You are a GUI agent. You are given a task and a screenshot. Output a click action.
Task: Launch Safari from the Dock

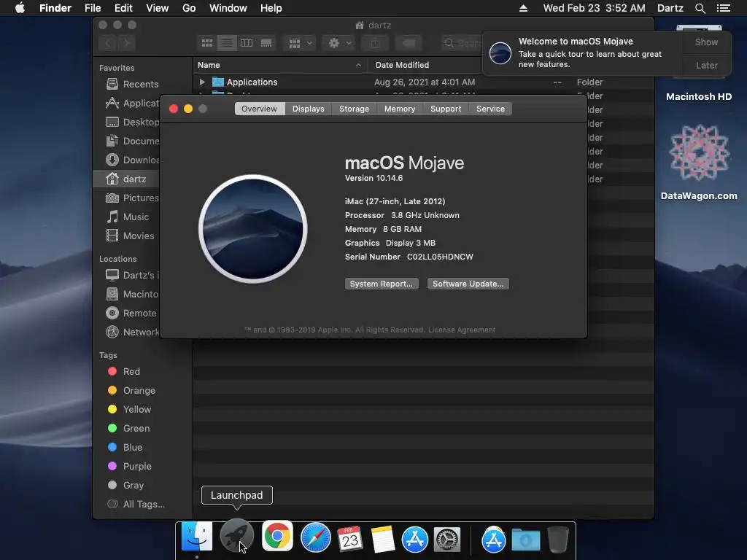315,537
